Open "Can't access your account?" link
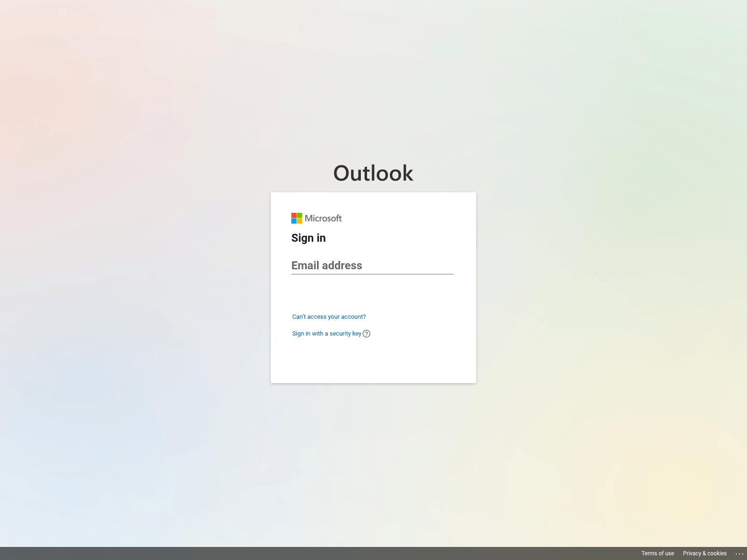The width and height of the screenshot is (747, 560). click(329, 317)
